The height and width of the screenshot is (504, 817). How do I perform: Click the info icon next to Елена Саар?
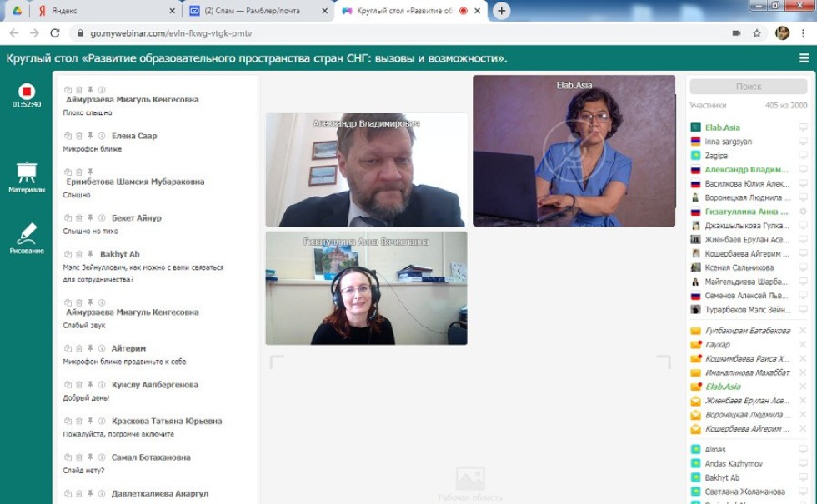click(101, 136)
